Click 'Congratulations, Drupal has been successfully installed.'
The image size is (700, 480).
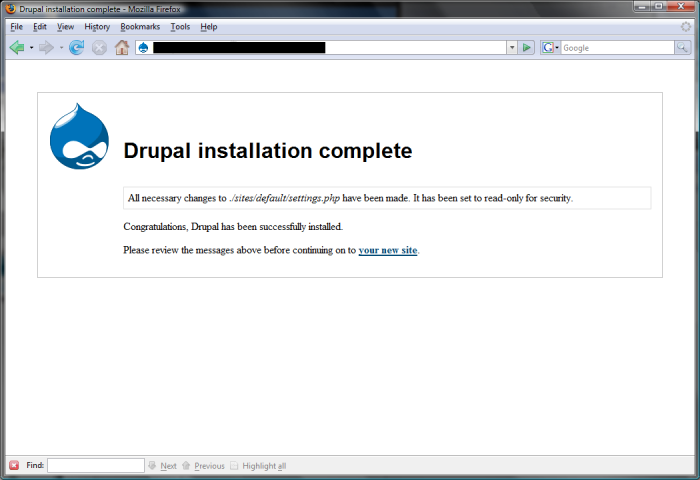coord(233,227)
